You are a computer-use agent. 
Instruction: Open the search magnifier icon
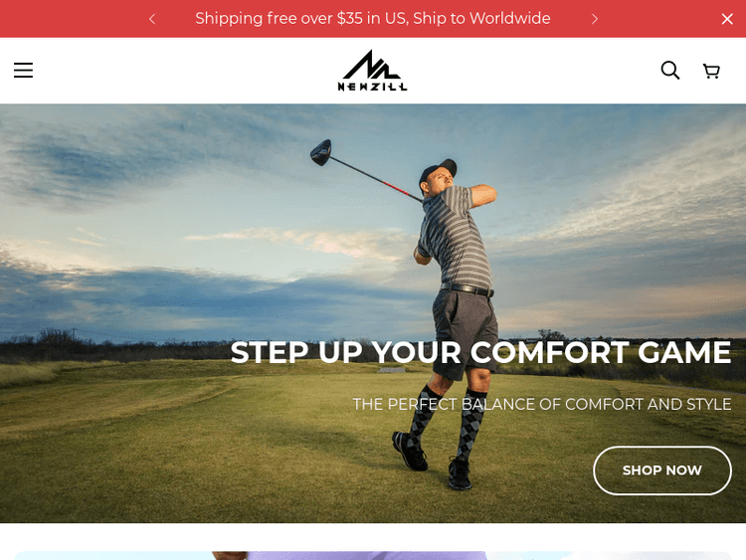tap(669, 70)
